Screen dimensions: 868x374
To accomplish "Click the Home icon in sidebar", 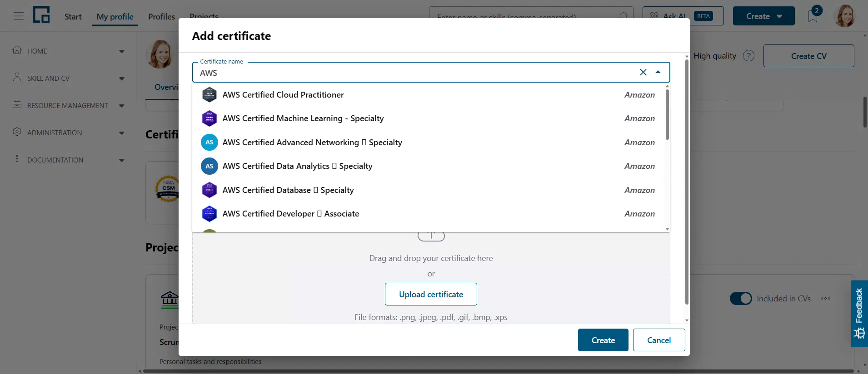I will [x=17, y=50].
